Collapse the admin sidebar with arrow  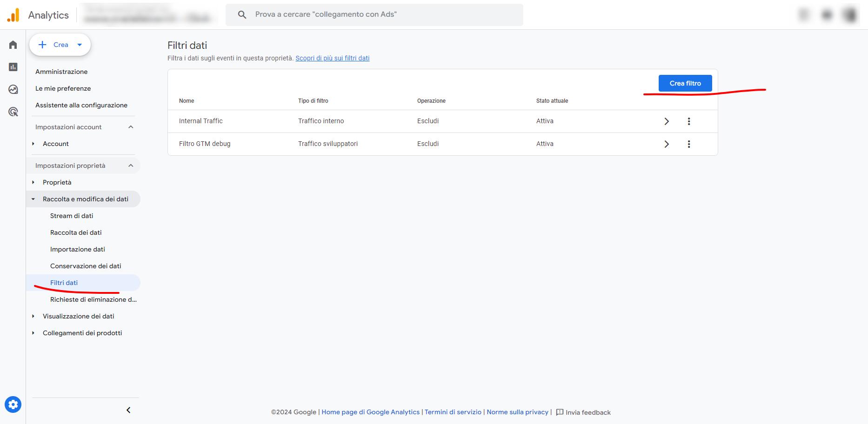tap(129, 410)
